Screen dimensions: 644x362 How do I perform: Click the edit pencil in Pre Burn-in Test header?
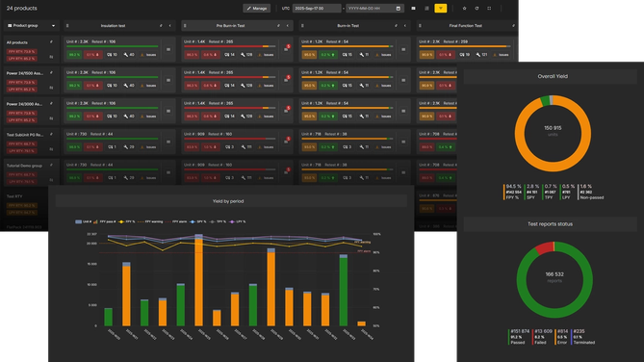tap(278, 25)
